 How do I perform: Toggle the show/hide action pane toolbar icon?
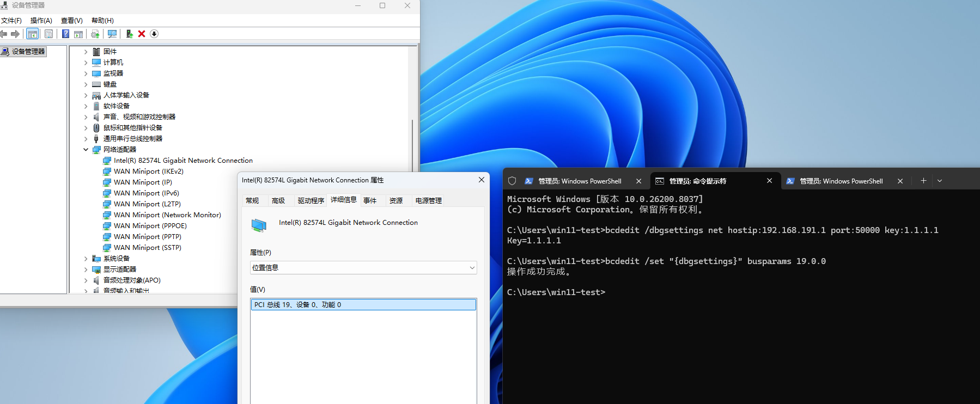click(78, 34)
